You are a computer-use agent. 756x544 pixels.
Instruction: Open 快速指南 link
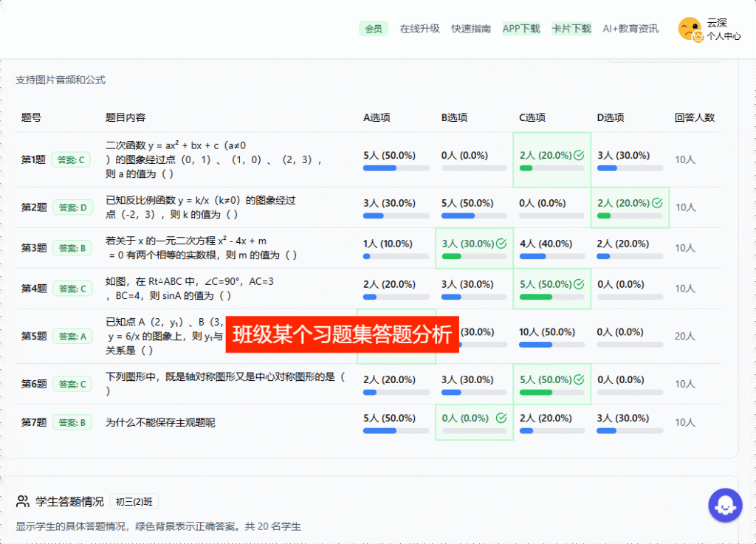[471, 29]
